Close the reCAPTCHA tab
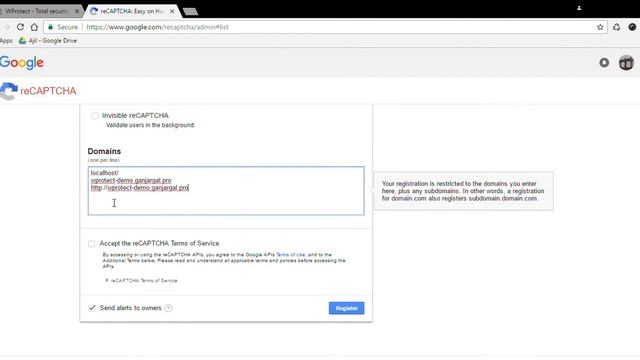This screenshot has width=640, height=360. click(x=172, y=11)
